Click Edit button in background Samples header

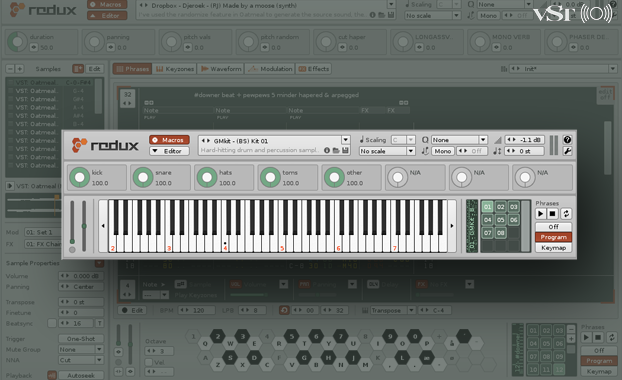point(94,69)
